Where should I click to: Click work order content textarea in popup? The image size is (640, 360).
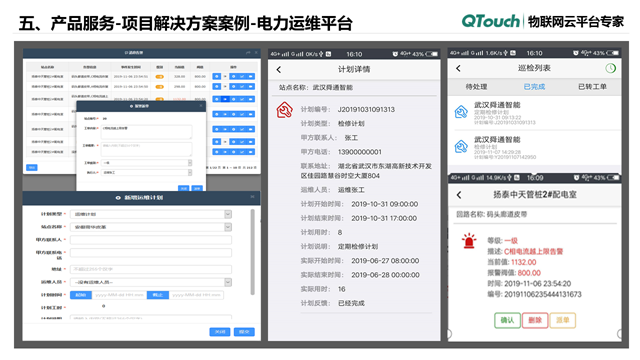coord(147,132)
